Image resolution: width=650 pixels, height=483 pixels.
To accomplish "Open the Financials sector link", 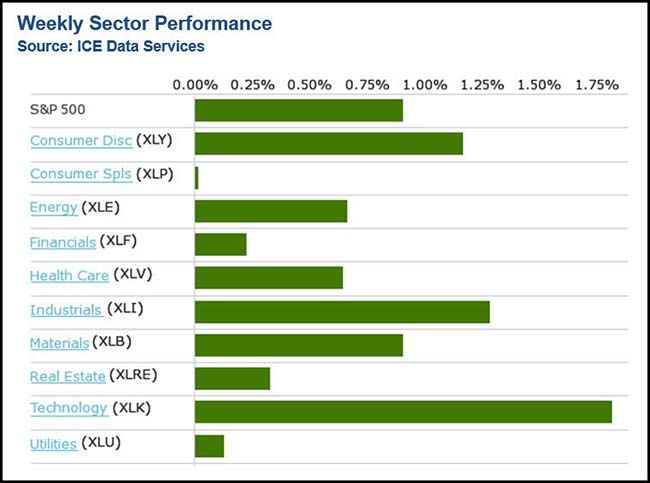I will [63, 242].
